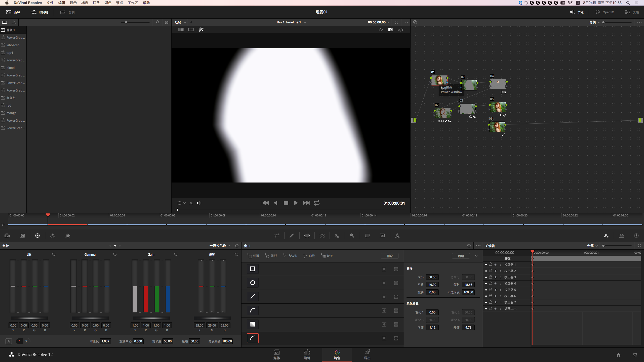
Task: Toggle the Gallery panel button
Action: (13, 12)
